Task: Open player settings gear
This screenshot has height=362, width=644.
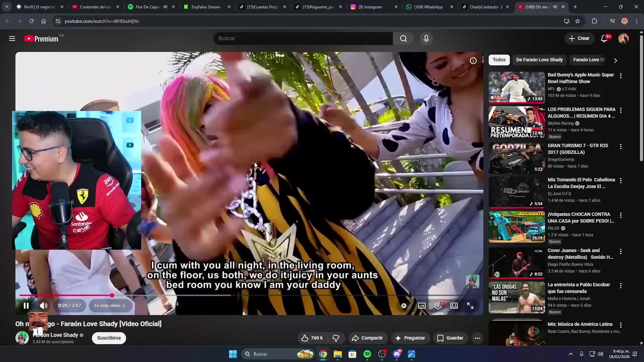Action: pos(438,305)
